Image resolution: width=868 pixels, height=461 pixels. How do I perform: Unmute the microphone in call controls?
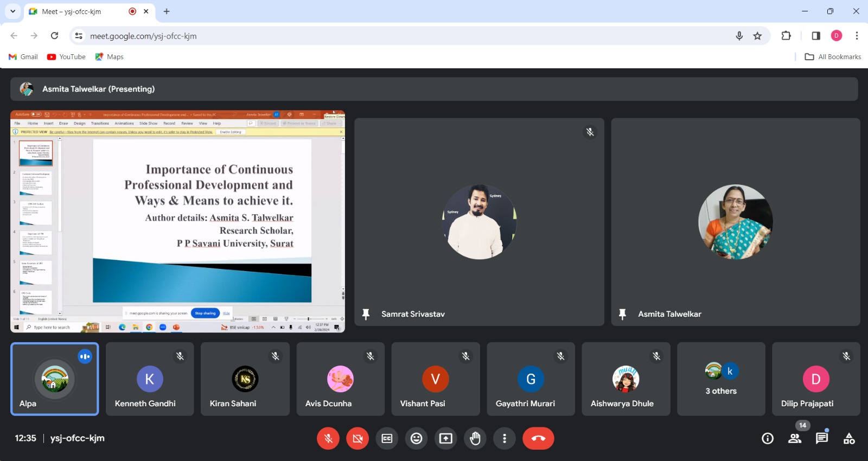pyautogui.click(x=328, y=438)
